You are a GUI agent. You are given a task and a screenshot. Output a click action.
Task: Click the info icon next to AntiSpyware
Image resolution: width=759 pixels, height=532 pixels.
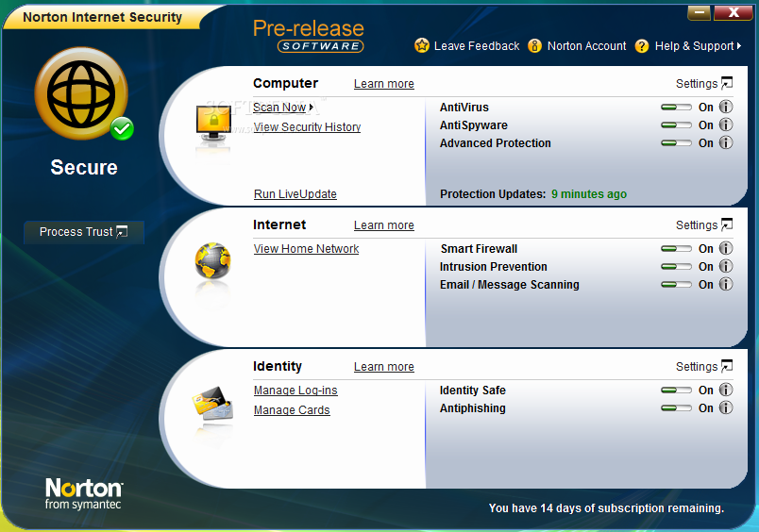coord(726,125)
